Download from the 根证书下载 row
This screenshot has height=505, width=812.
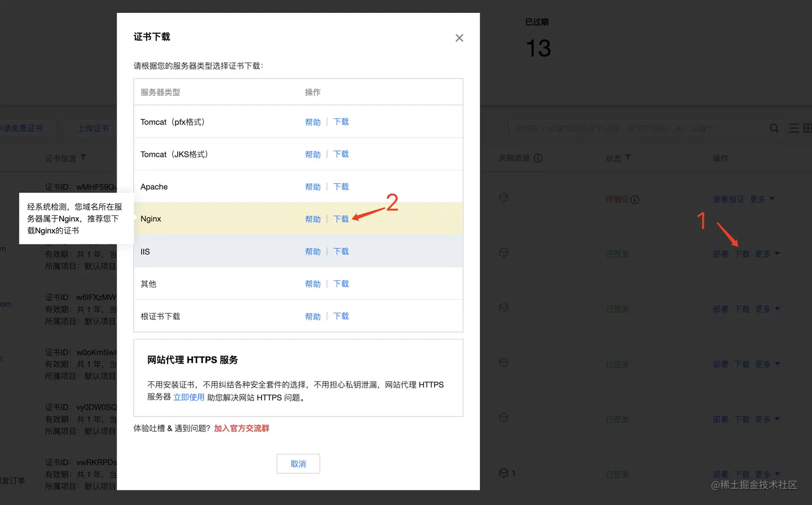pos(341,316)
